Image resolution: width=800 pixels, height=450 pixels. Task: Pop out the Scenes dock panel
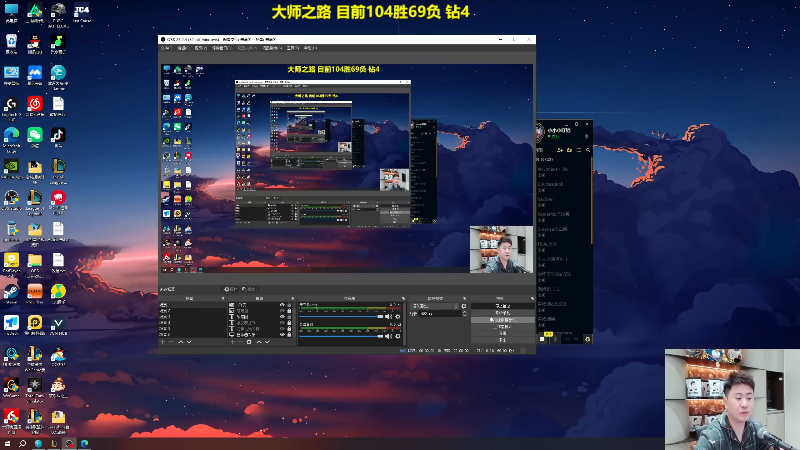[222, 298]
